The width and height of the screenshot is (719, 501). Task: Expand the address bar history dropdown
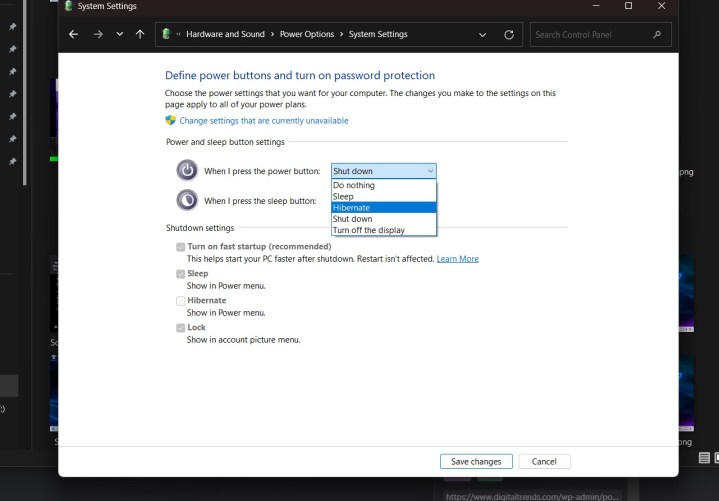pos(483,34)
